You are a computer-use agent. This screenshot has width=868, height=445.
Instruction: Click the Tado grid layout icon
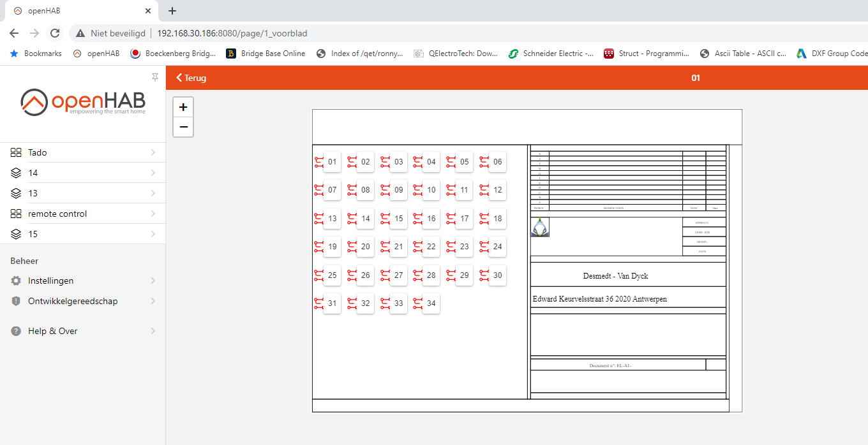pyautogui.click(x=16, y=152)
